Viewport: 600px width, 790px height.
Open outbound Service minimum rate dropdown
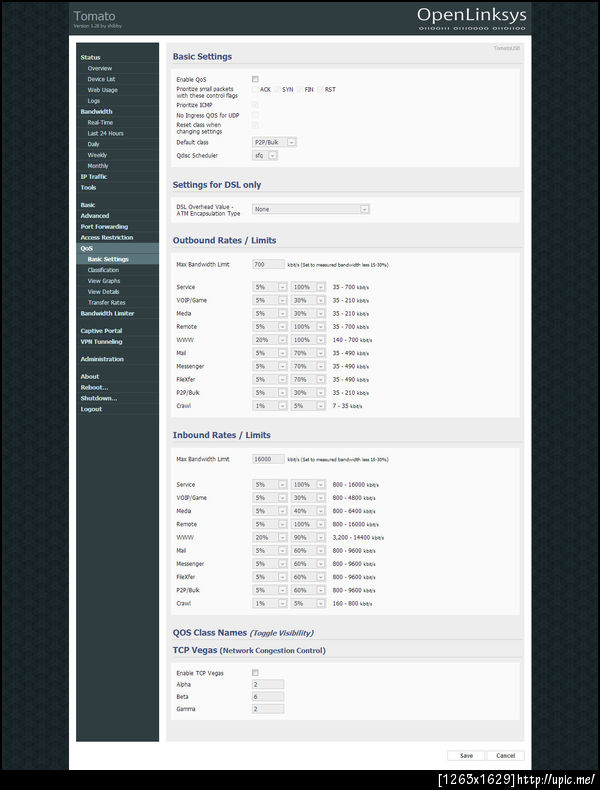(x=270, y=287)
